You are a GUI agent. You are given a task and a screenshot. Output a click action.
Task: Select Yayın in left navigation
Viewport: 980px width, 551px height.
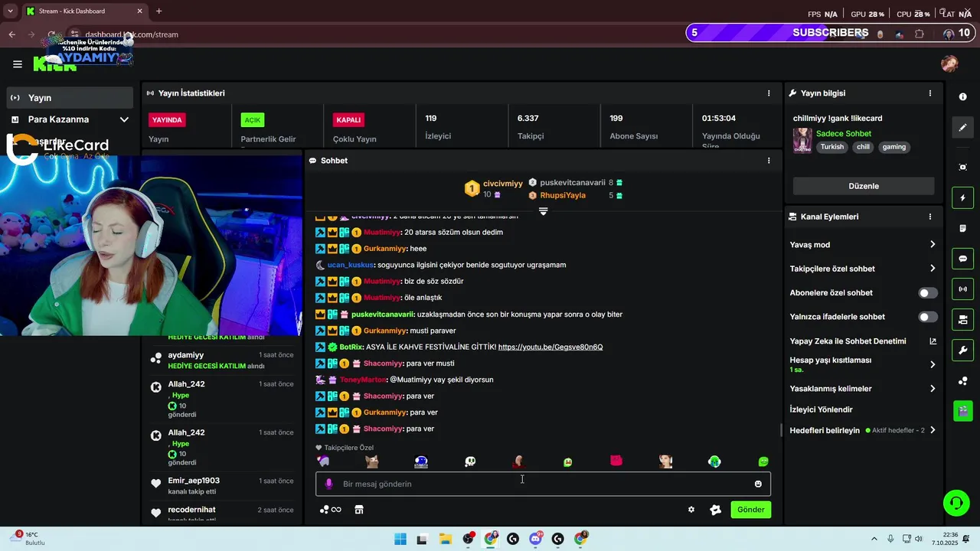(x=70, y=98)
